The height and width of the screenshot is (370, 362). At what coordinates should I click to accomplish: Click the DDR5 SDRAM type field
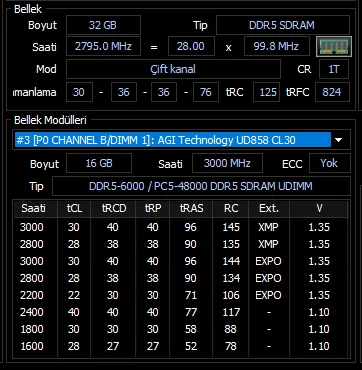(x=283, y=25)
